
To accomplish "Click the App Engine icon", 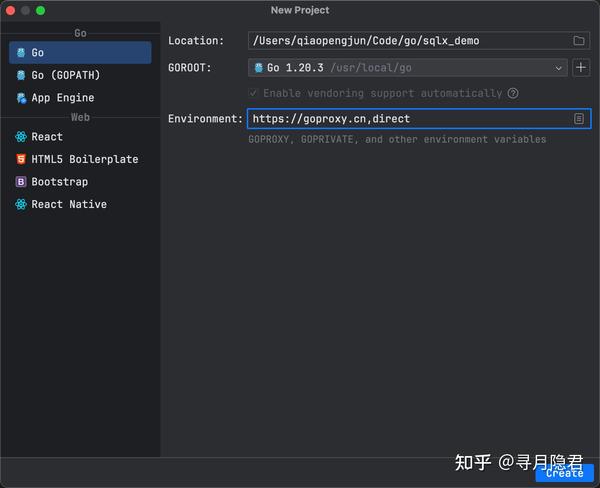I will [x=21, y=98].
